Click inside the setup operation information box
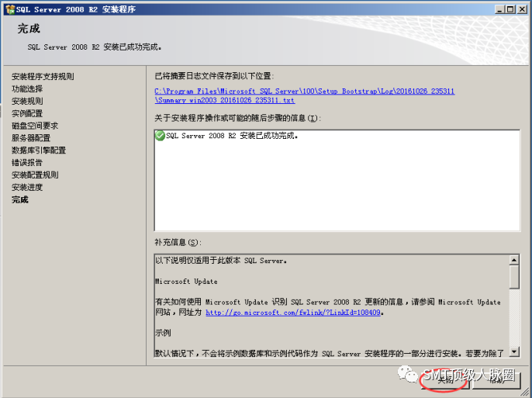 point(337,180)
